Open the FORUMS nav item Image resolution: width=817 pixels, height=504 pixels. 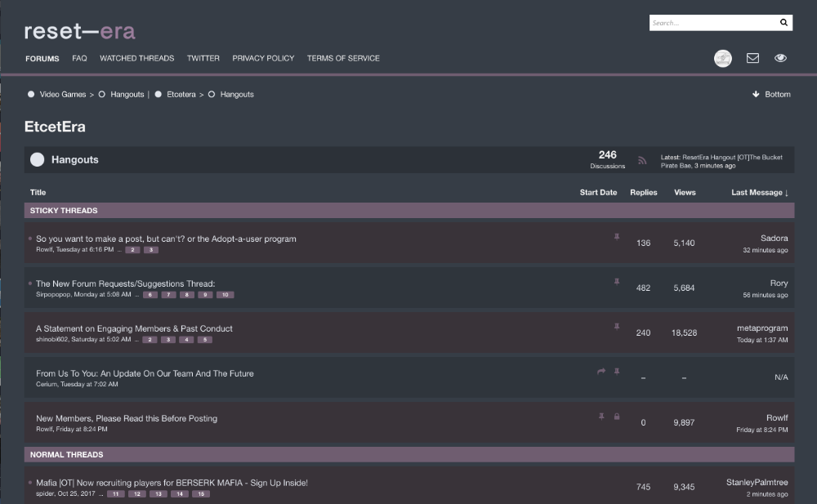42,58
